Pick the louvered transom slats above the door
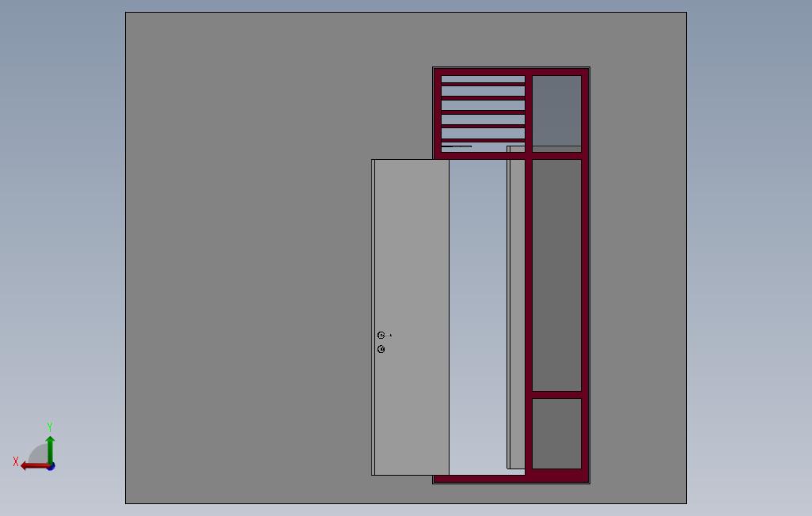This screenshot has height=516, width=812. click(483, 112)
